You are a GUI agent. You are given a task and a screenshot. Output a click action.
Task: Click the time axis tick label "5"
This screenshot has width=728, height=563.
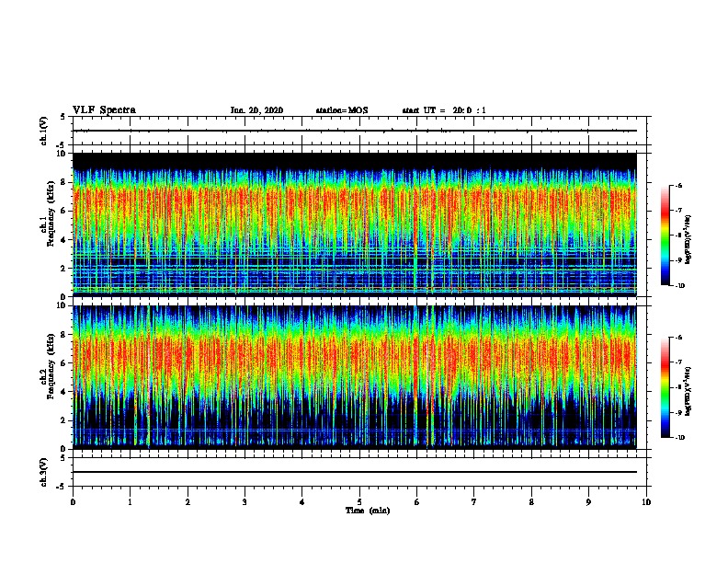tap(359, 502)
